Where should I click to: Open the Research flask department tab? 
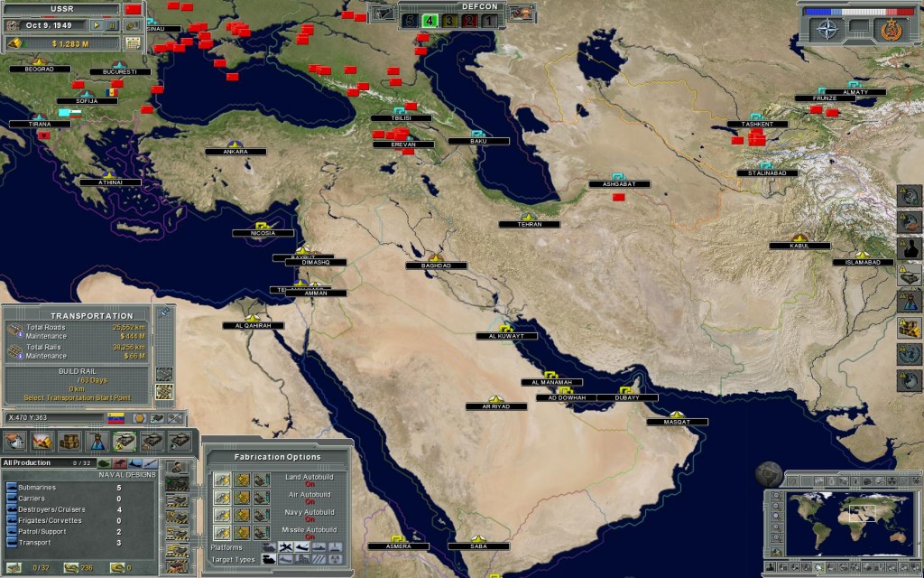(x=97, y=441)
